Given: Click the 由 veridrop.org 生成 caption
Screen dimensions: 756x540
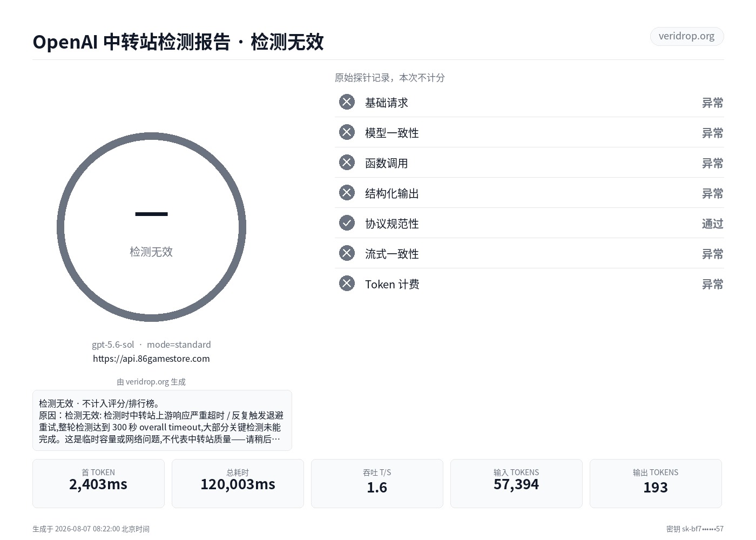Looking at the screenshot, I should click(x=151, y=382).
